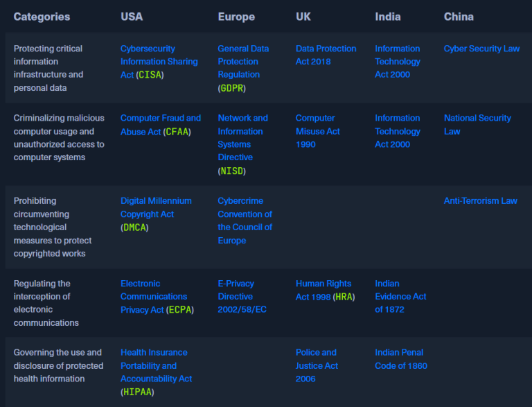The width and height of the screenshot is (532, 407).
Task: Click the Categories column header
Action: [42, 17]
